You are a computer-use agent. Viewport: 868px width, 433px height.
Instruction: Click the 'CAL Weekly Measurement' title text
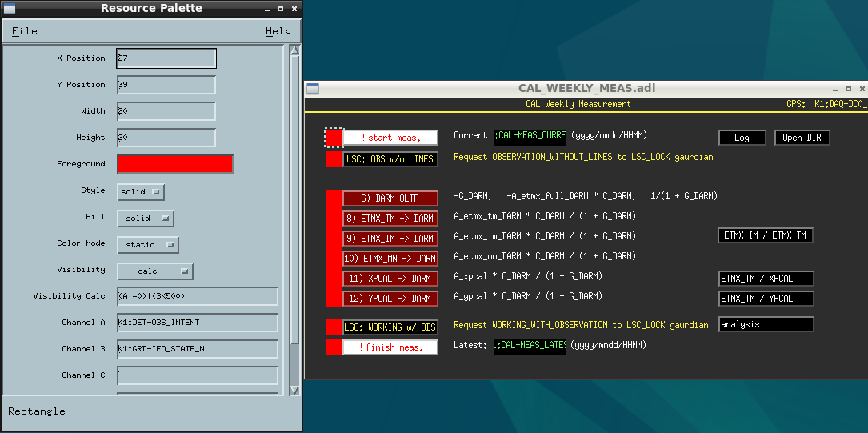[x=578, y=104]
